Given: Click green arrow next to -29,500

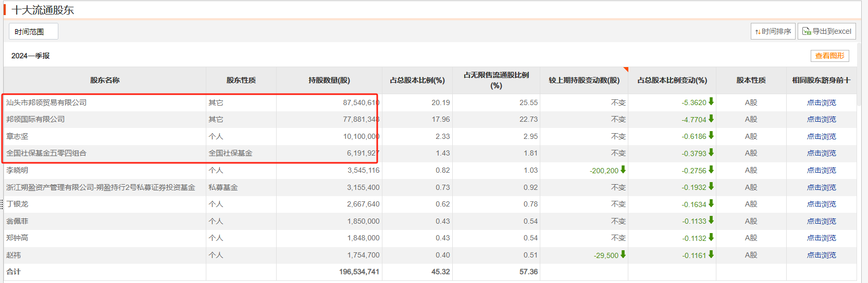Looking at the screenshot, I should [623, 254].
